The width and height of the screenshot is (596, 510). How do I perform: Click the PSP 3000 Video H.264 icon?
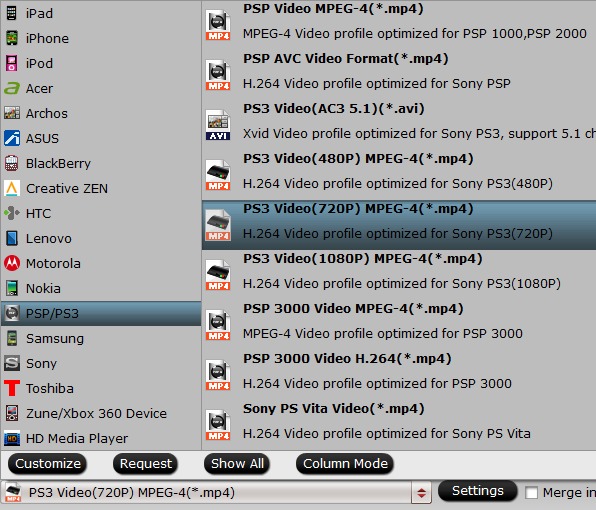[x=218, y=375]
